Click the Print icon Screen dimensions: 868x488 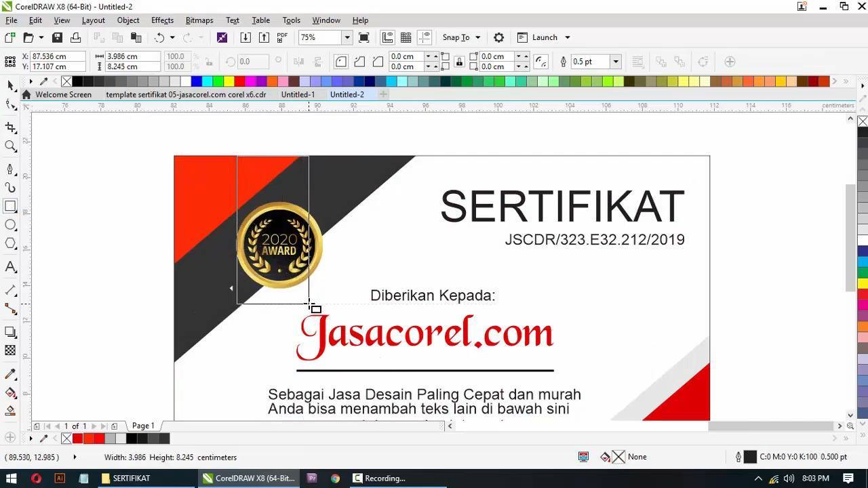coord(76,37)
